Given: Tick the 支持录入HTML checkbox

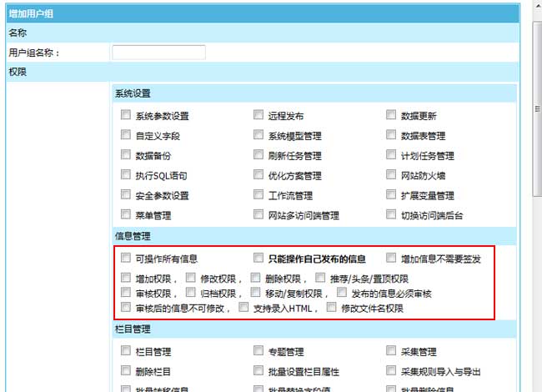Looking at the screenshot, I should 244,308.
